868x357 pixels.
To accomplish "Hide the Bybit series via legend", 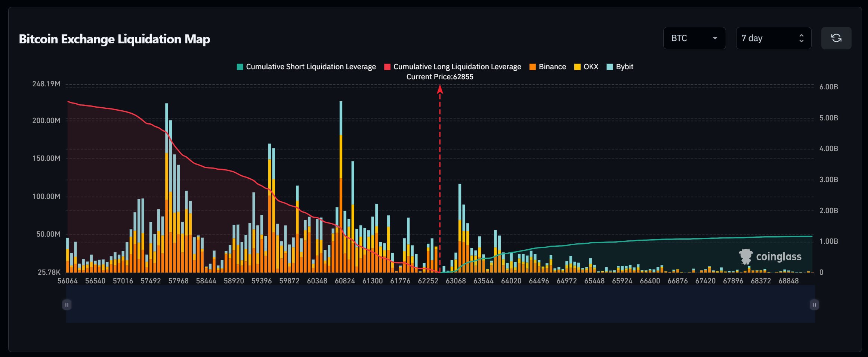I will pos(620,67).
